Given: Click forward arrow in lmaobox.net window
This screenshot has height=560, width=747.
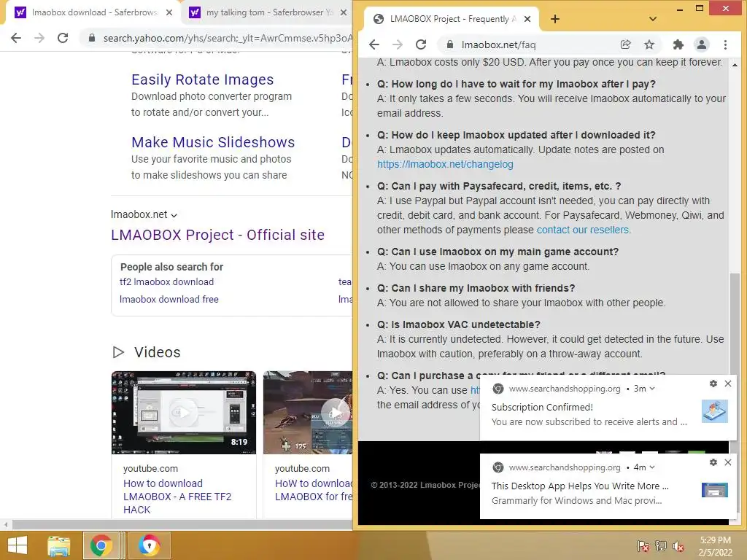Looking at the screenshot, I should coord(398,44).
